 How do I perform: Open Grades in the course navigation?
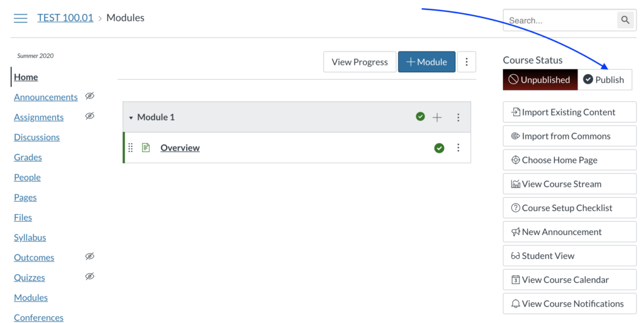[28, 157]
